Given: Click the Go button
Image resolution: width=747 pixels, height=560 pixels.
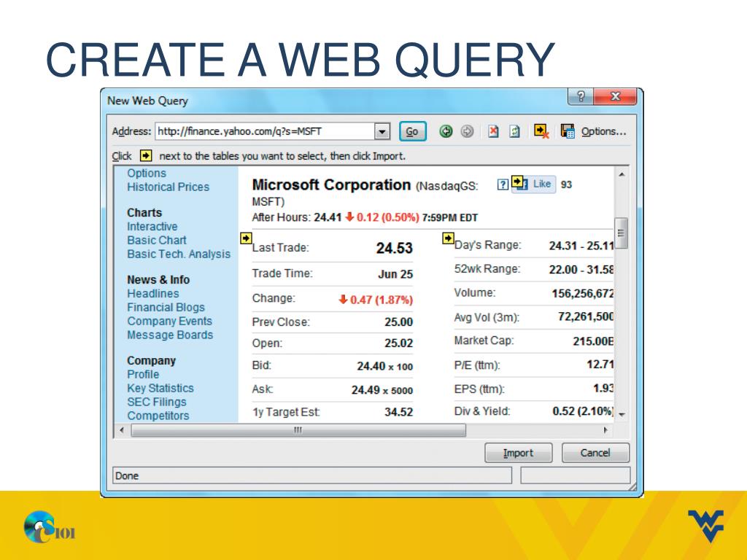Looking at the screenshot, I should 412,131.
